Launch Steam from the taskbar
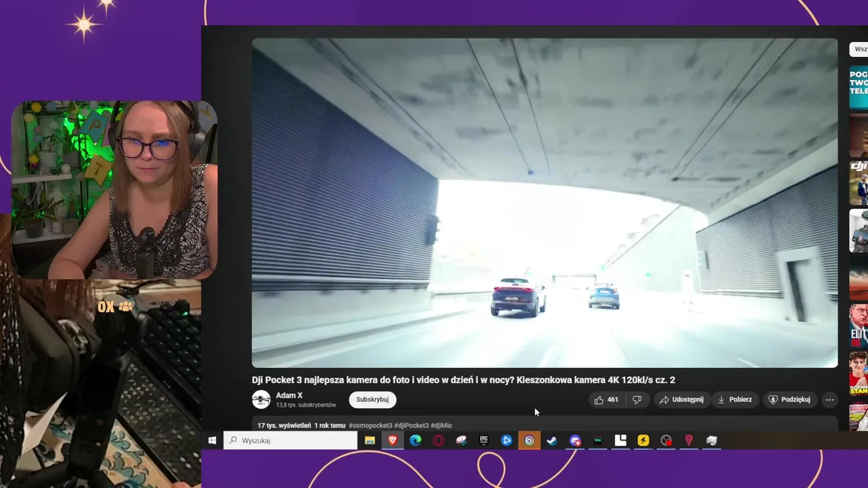The height and width of the screenshot is (488, 868). (552, 441)
